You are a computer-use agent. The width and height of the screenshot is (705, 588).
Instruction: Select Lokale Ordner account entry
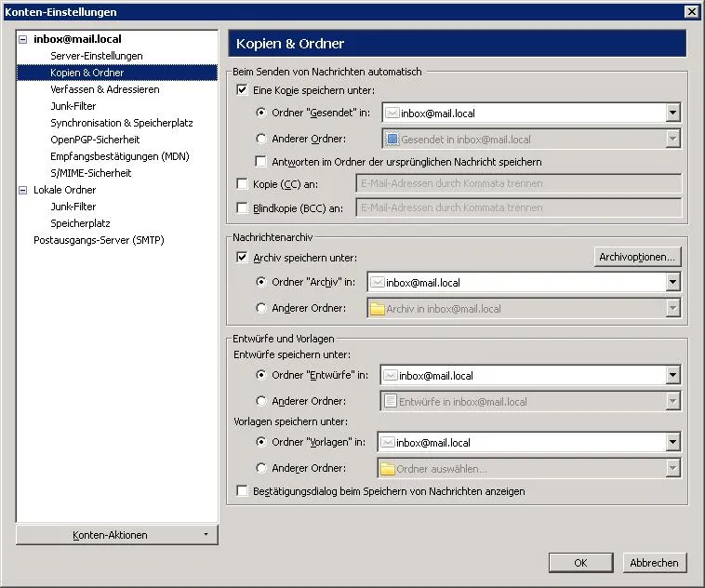click(65, 190)
